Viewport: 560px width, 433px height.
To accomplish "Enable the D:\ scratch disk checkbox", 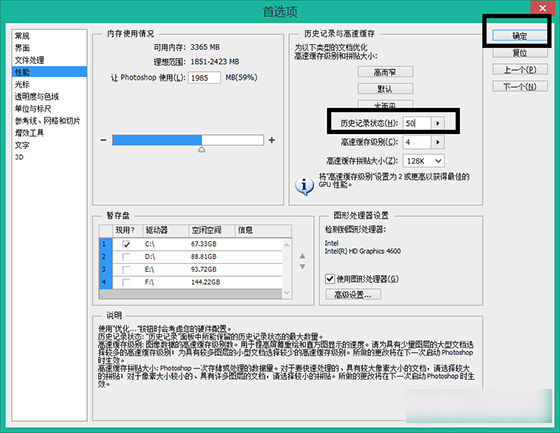I will [x=126, y=257].
